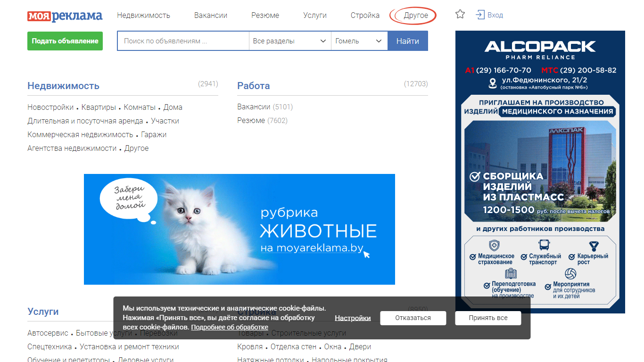This screenshot has height=362, width=644.
Task: Open the Квартиры category link
Action: tap(99, 107)
